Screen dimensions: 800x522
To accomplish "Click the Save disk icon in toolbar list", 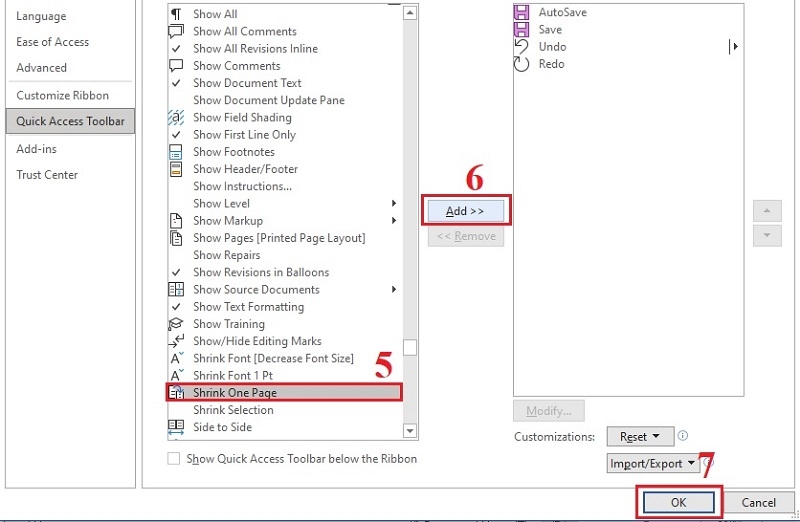I will 521,29.
